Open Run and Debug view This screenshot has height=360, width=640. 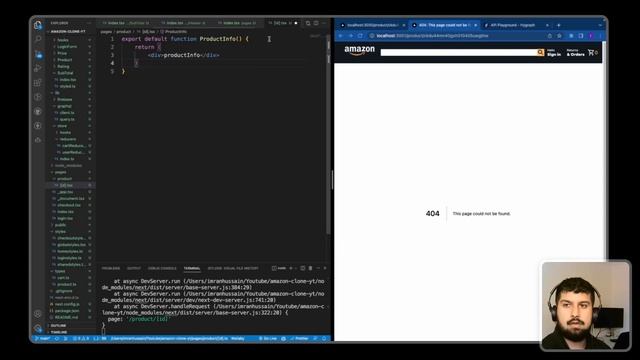[x=38, y=68]
